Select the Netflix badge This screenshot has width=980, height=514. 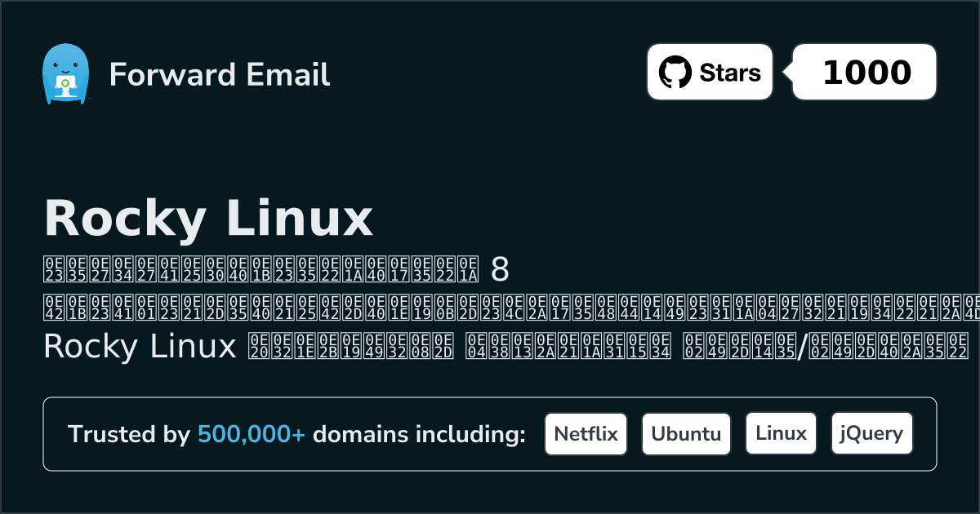[x=586, y=434]
